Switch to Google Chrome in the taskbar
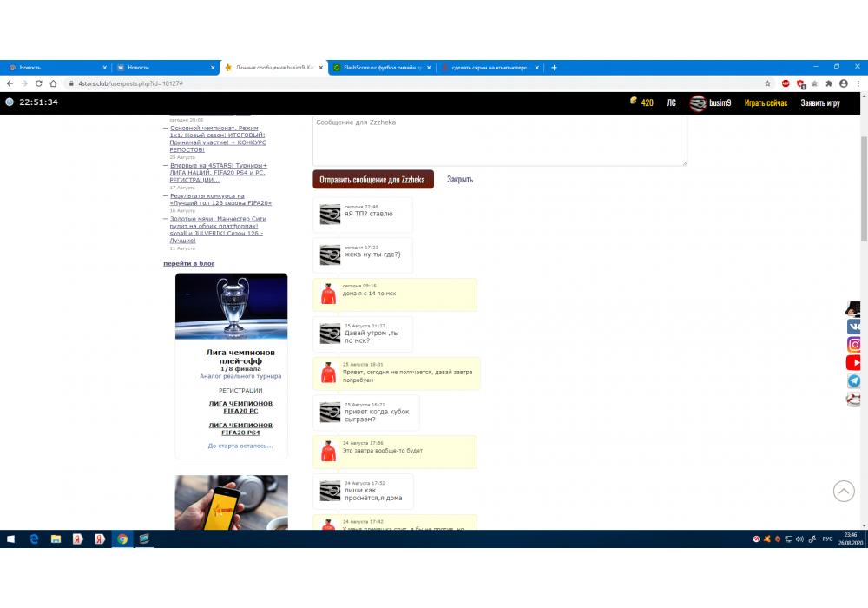This screenshot has height=608, width=868. [122, 539]
